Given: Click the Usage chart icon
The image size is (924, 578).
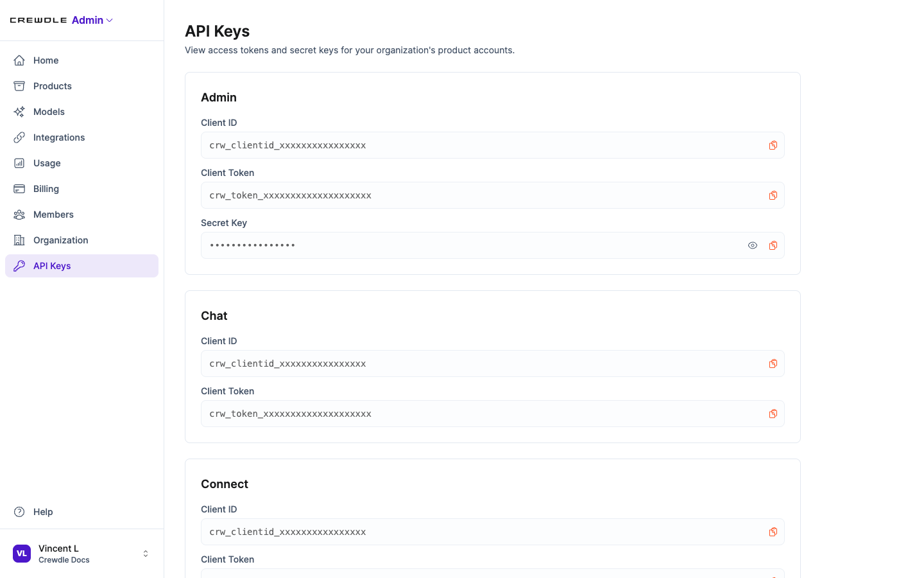Looking at the screenshot, I should [19, 163].
